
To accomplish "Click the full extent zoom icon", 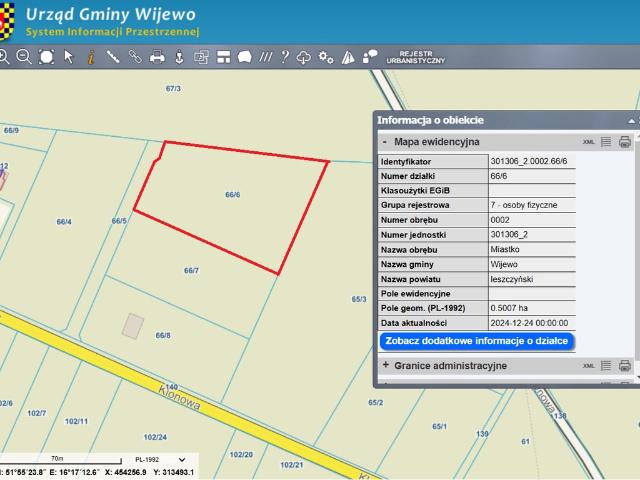I will coord(46,57).
